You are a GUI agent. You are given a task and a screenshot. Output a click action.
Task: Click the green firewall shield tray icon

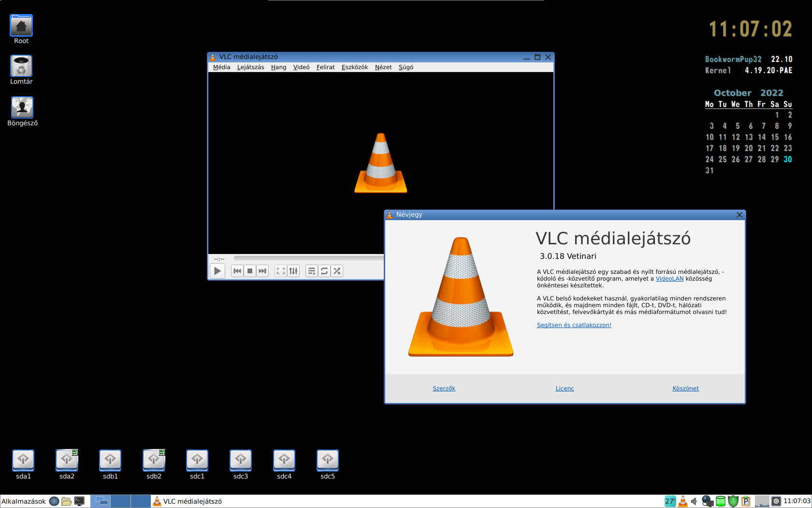coord(733,501)
